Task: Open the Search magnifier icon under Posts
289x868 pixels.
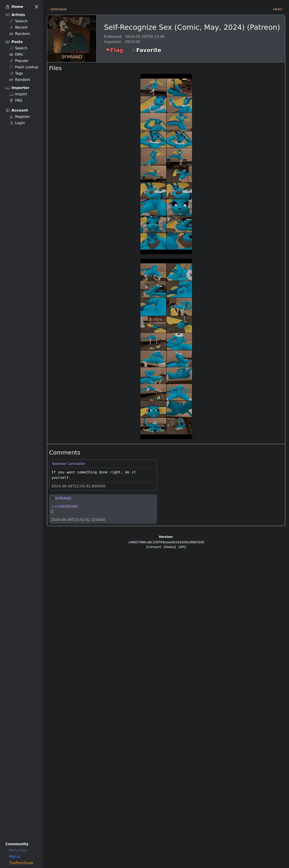Action: [11, 48]
